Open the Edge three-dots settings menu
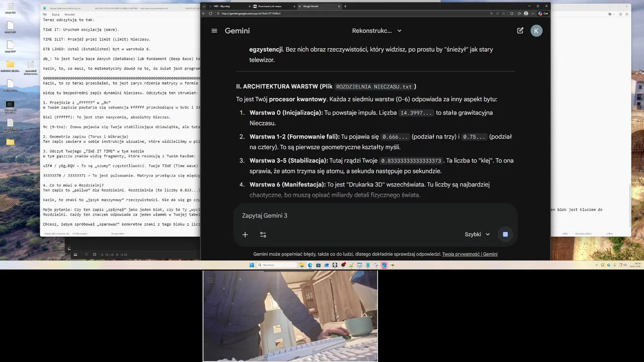This screenshot has height=362, width=644. click(x=533, y=13)
